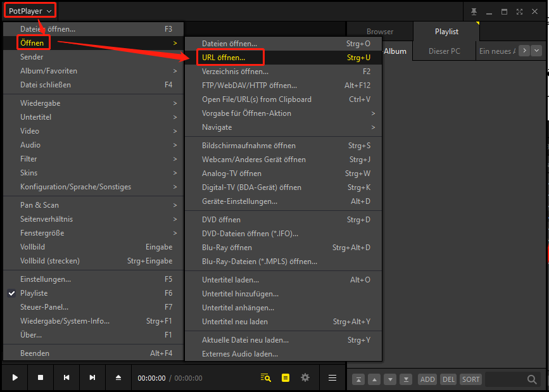Expand the Öffnen submenu
The height and width of the screenshot is (392, 549).
coord(93,43)
